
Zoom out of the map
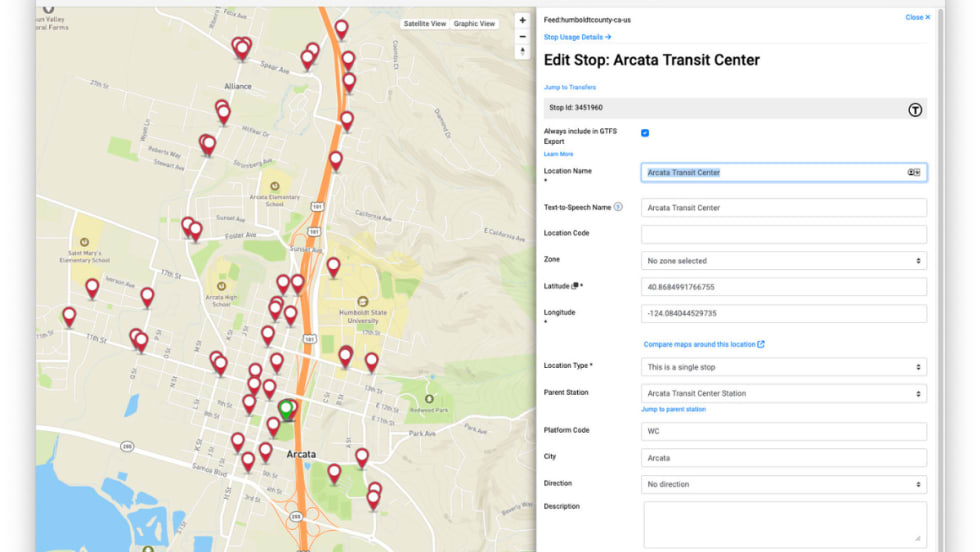pyautogui.click(x=522, y=37)
